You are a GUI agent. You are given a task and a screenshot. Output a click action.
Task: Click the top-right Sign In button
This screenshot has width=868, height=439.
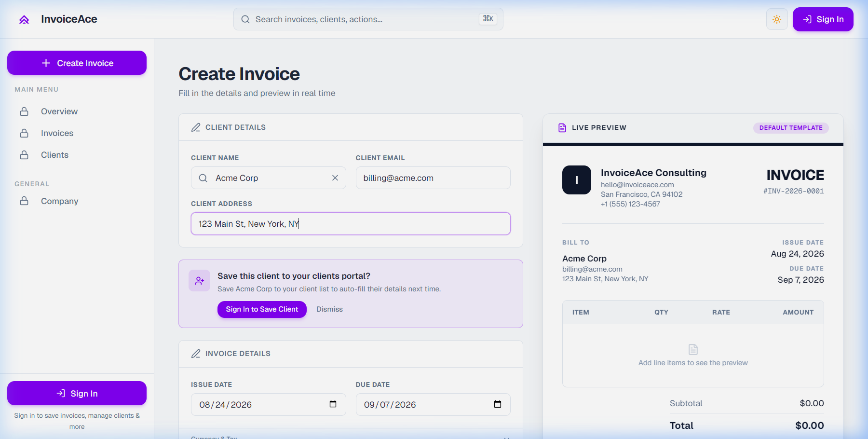[x=823, y=19]
